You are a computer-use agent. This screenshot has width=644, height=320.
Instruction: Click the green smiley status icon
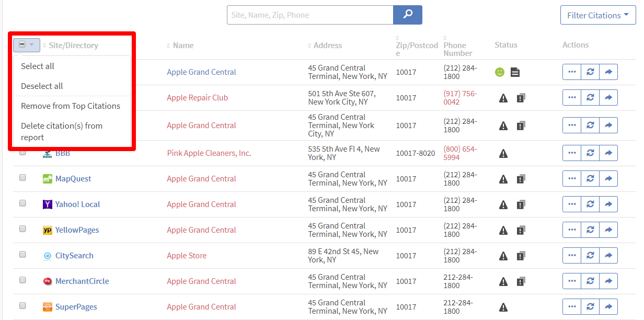click(500, 72)
